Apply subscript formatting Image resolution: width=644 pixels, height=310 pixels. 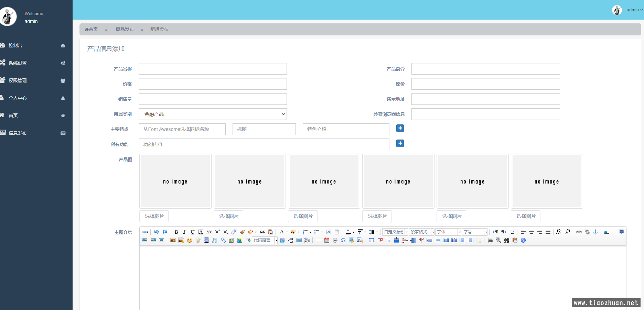[x=226, y=232]
